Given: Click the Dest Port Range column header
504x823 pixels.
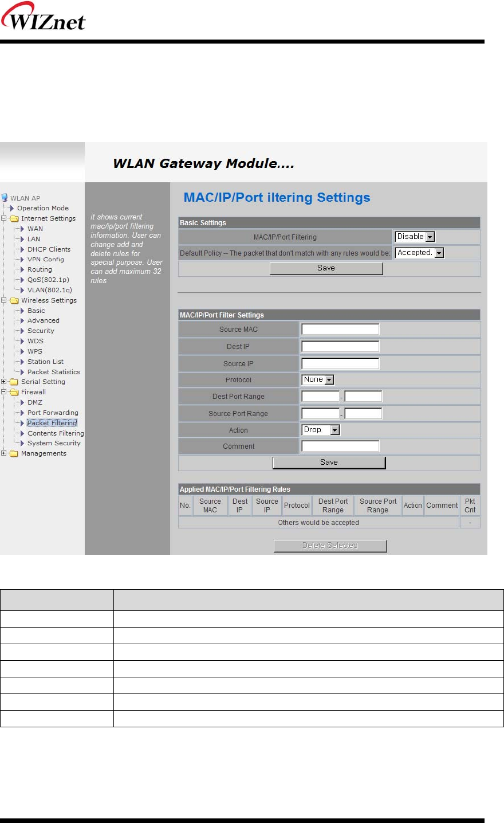Looking at the screenshot, I should point(333,505).
